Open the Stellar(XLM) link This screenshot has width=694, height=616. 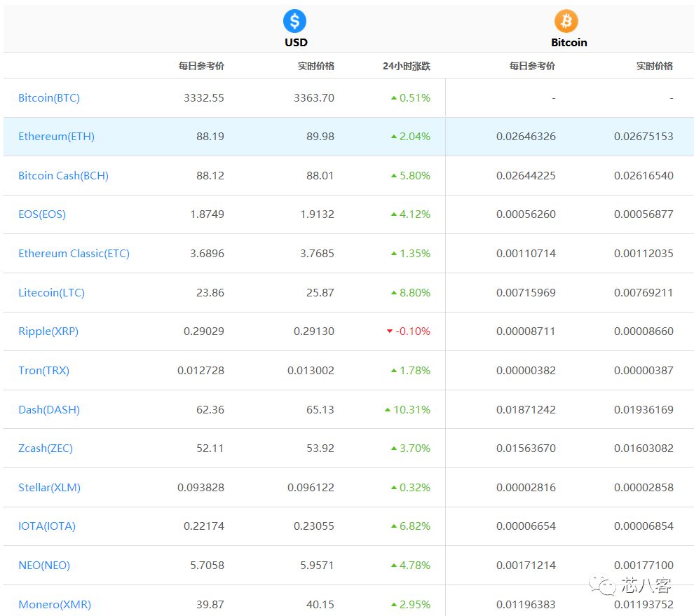pyautogui.click(x=50, y=488)
